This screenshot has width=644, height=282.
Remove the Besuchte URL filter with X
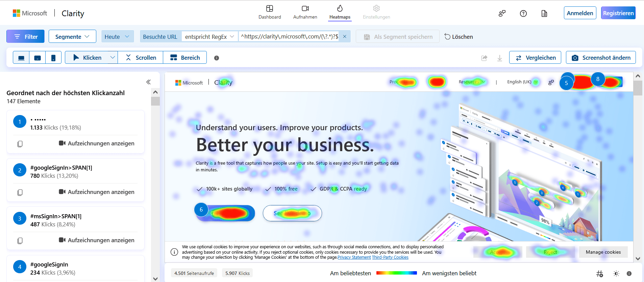coord(345,36)
